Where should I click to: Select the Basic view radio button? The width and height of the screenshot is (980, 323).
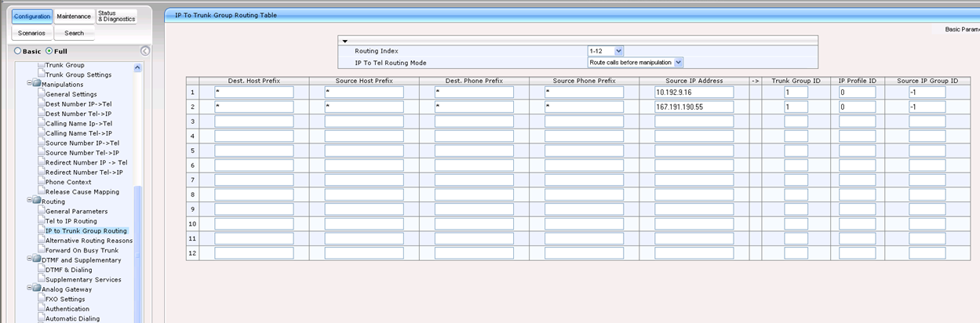tap(18, 51)
